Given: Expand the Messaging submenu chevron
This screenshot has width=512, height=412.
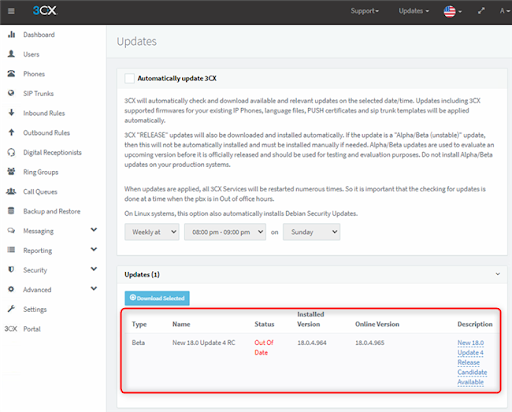Looking at the screenshot, I should 94,230.
